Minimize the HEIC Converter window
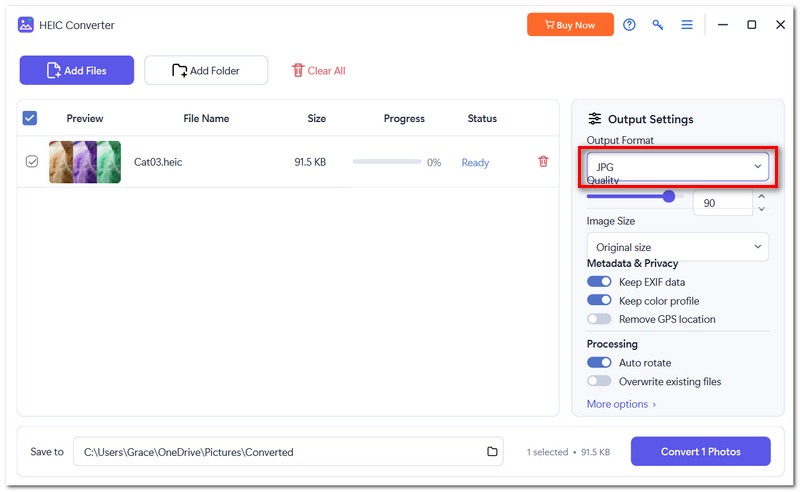 pyautogui.click(x=722, y=24)
